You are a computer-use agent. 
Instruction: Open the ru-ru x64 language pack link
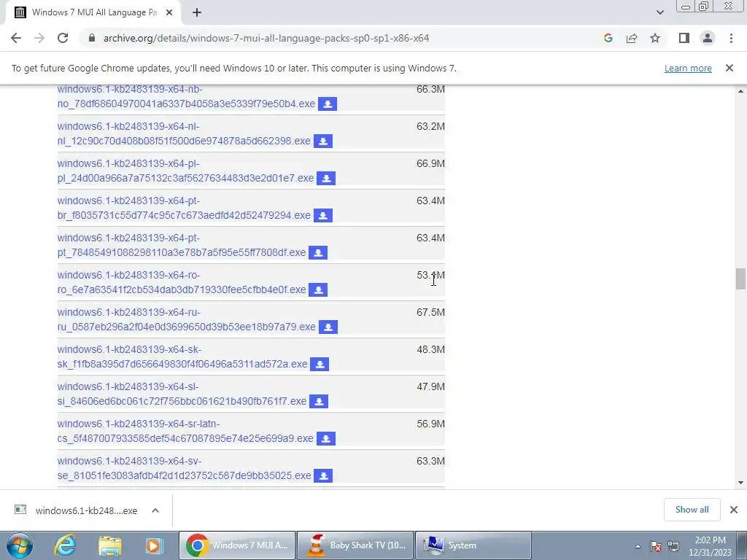(x=186, y=319)
